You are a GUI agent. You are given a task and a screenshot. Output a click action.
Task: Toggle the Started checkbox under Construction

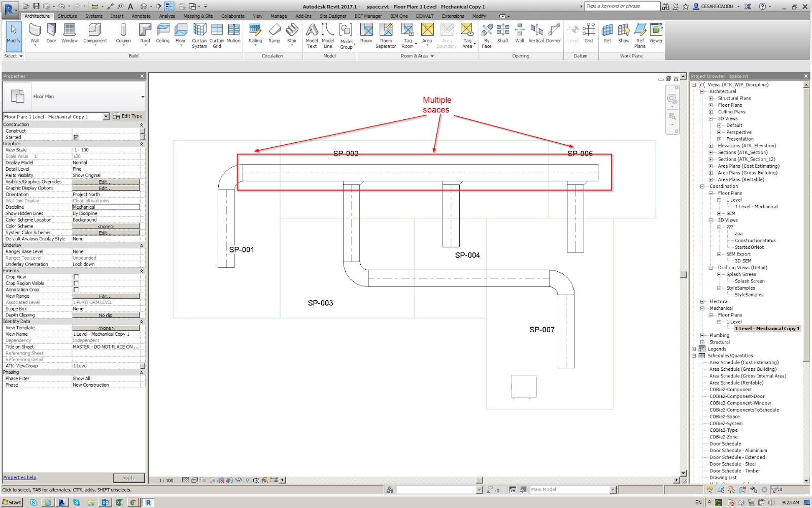(x=75, y=137)
